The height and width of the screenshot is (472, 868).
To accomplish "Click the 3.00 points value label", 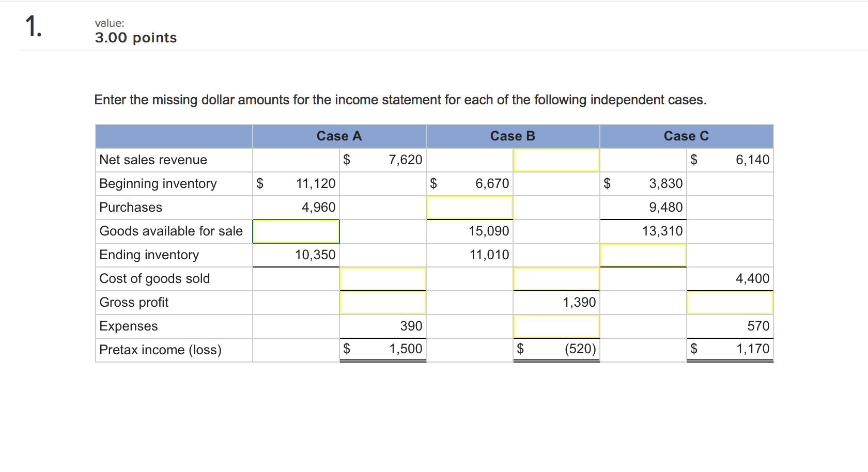I will pos(135,37).
